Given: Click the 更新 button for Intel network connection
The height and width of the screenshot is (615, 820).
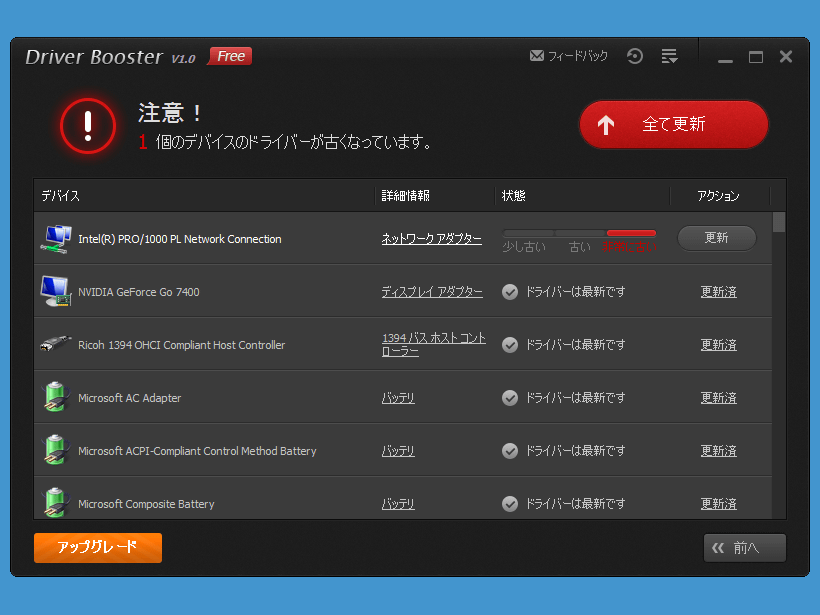Looking at the screenshot, I should pos(716,238).
